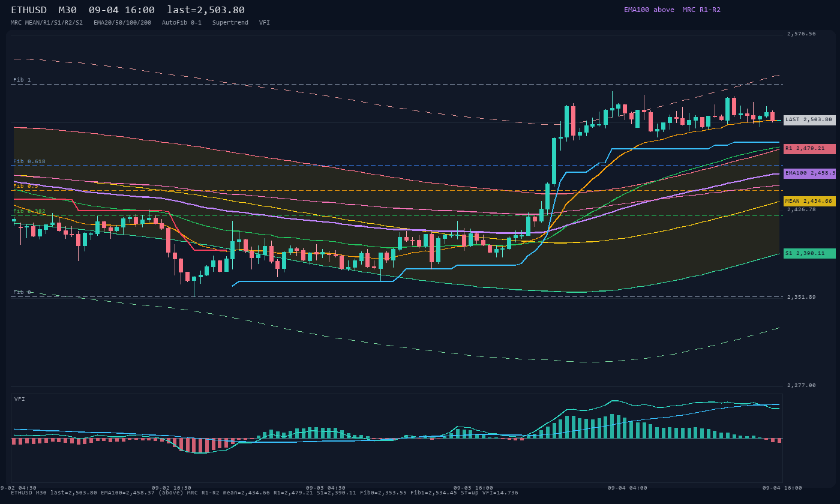The image size is (840, 504).
Task: Click the bottom status summary line
Action: pyautogui.click(x=265, y=493)
